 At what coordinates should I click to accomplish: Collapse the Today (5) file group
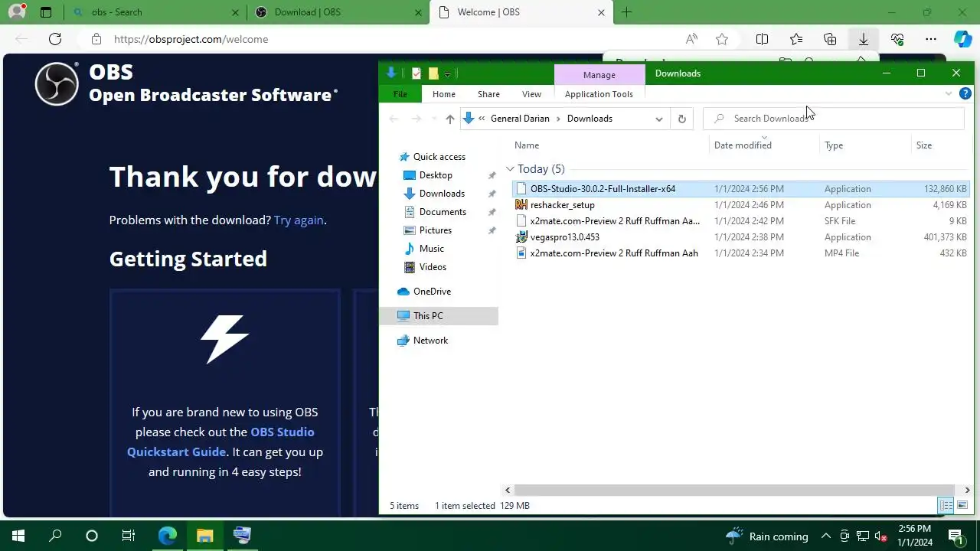coord(510,169)
